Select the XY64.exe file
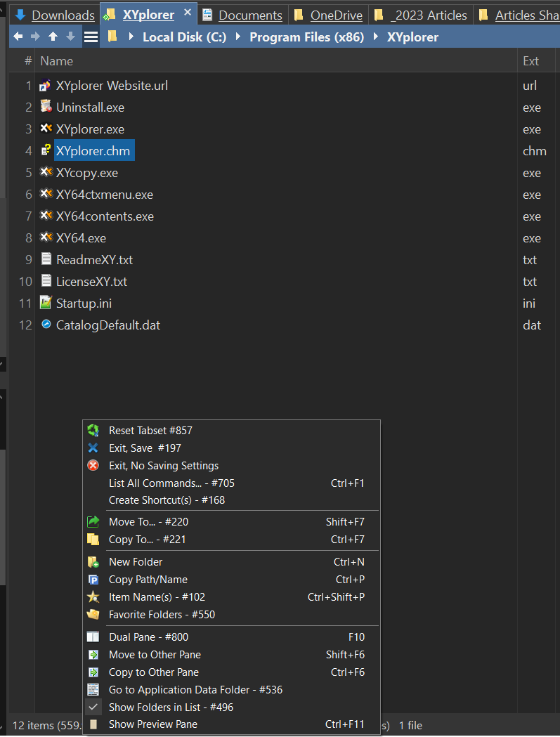 pos(81,238)
